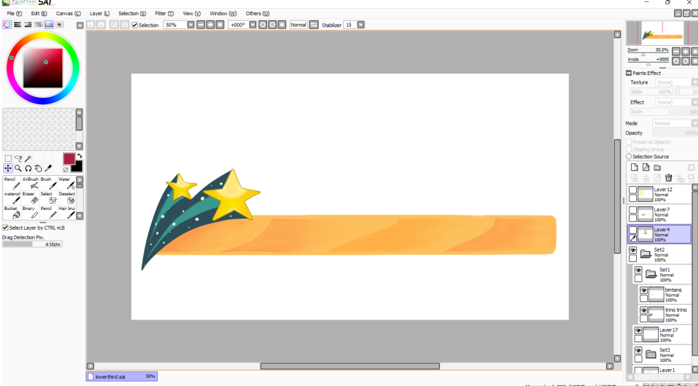Open the Stabilizer value dropdown
Viewport: 698px width, 386px height.
[x=361, y=25]
